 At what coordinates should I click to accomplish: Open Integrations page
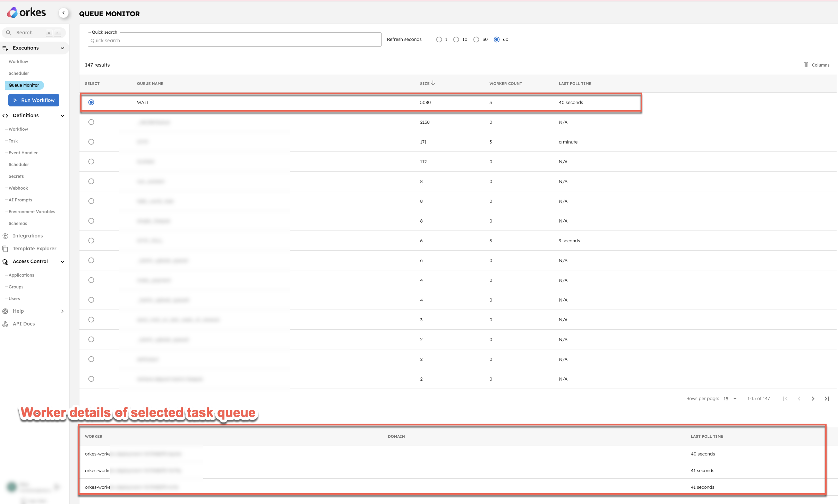tap(28, 236)
